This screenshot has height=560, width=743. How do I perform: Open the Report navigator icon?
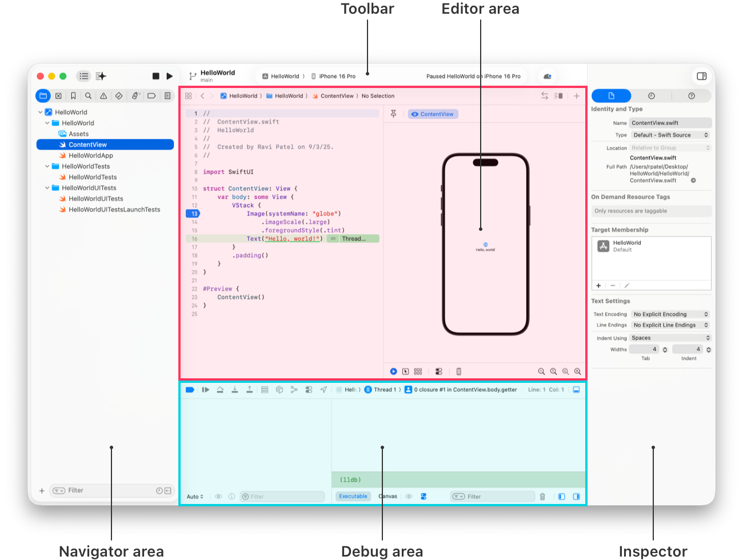coord(167,96)
